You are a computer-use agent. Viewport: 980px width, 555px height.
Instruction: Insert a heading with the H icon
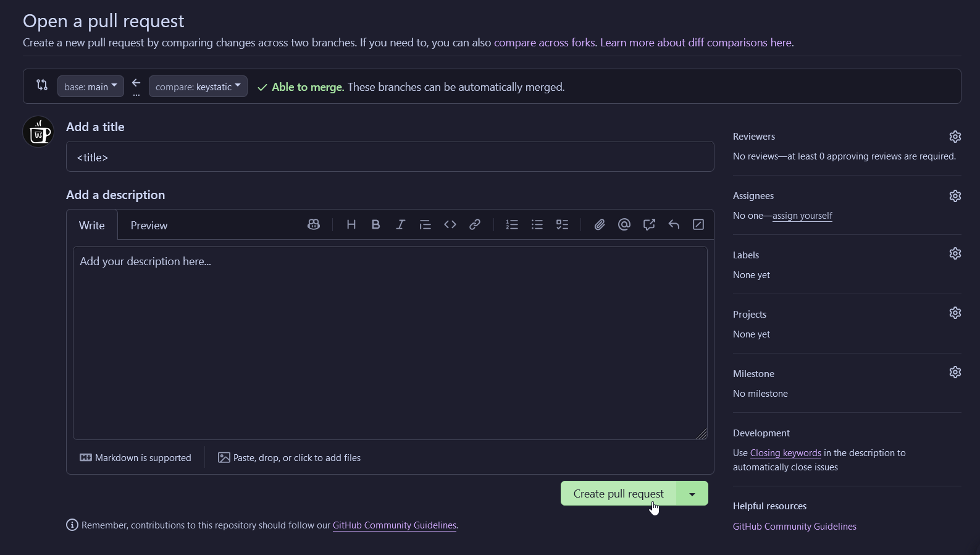click(351, 225)
